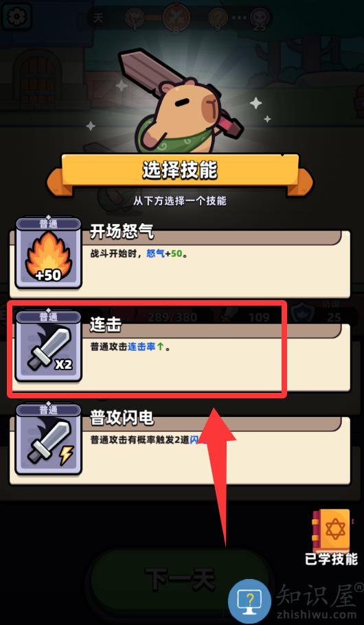The width and height of the screenshot is (364, 625).
Task: Click the 怒气 blue keyword text
Action: (x=155, y=254)
